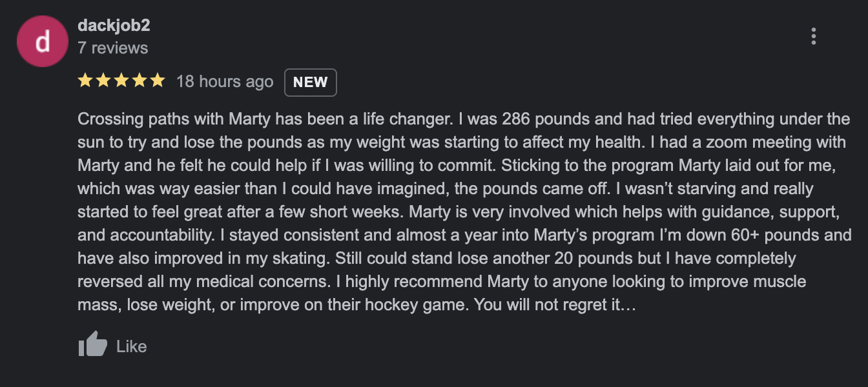Click the fifth yellow rating star
Screen dimensions: 868x387
pos(157,81)
